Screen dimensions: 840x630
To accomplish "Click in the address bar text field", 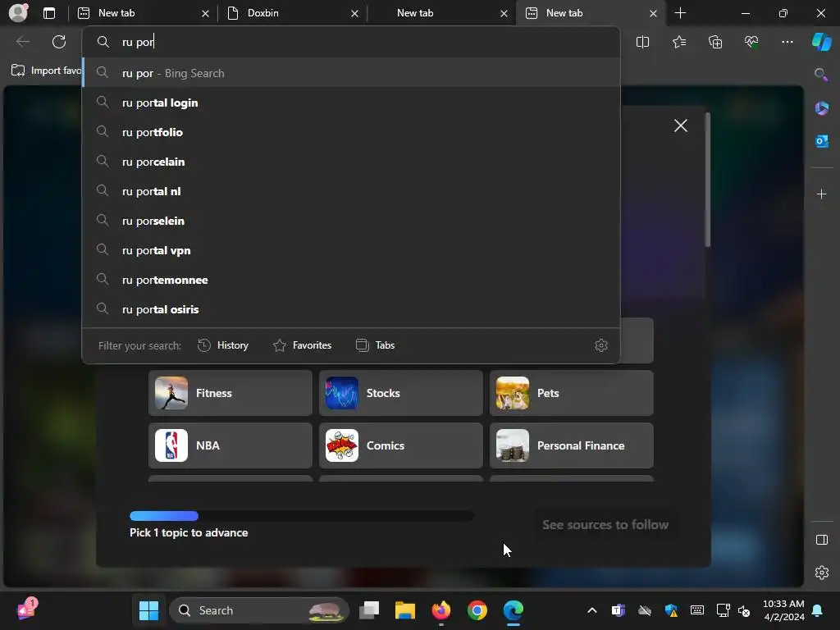I will [x=351, y=42].
